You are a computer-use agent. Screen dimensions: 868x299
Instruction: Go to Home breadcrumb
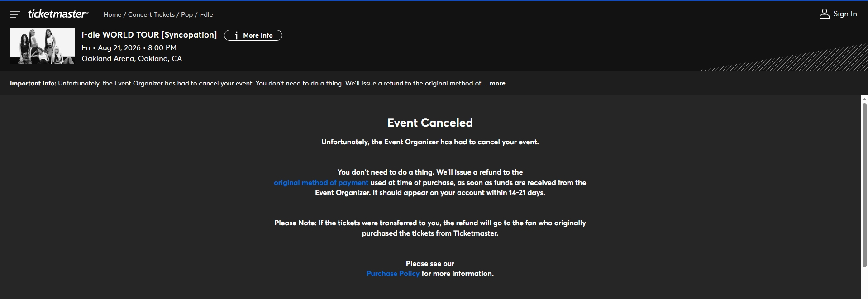pos(112,14)
